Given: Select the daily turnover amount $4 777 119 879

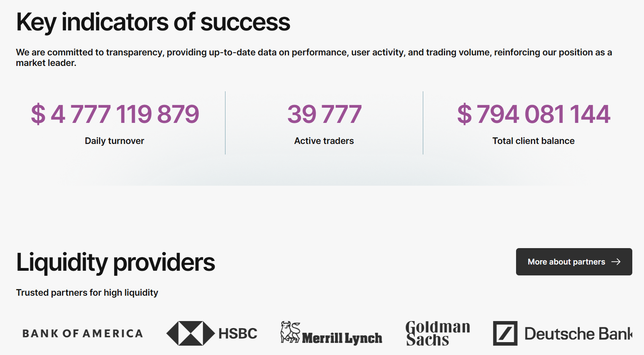Looking at the screenshot, I should 115,114.
